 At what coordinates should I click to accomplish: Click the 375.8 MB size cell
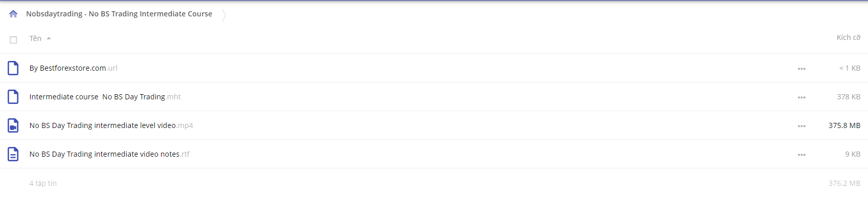(844, 125)
